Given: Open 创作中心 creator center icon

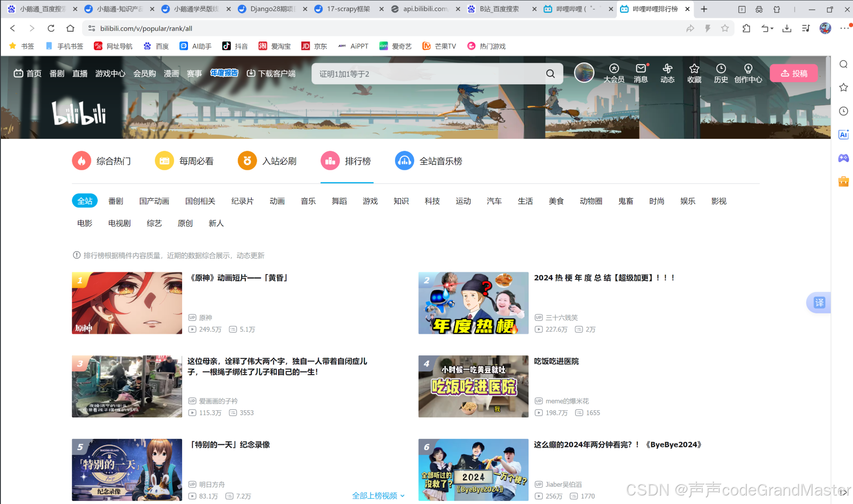Looking at the screenshot, I should 748,73.
